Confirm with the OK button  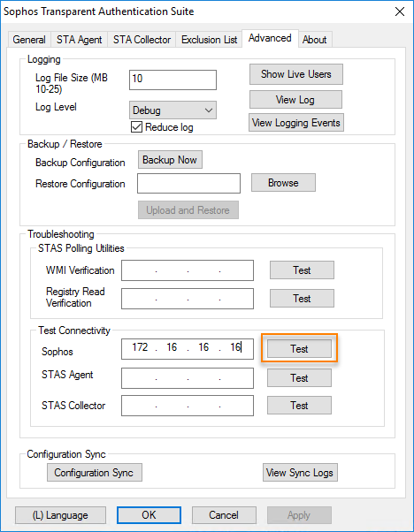pos(149,515)
